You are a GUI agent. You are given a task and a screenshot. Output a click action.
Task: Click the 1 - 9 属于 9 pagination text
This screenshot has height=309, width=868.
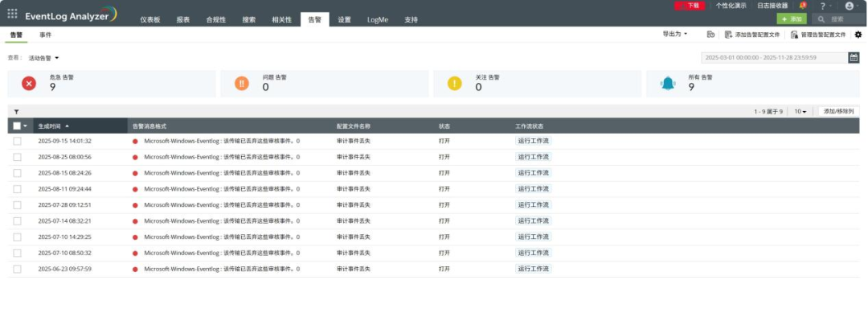coord(768,111)
